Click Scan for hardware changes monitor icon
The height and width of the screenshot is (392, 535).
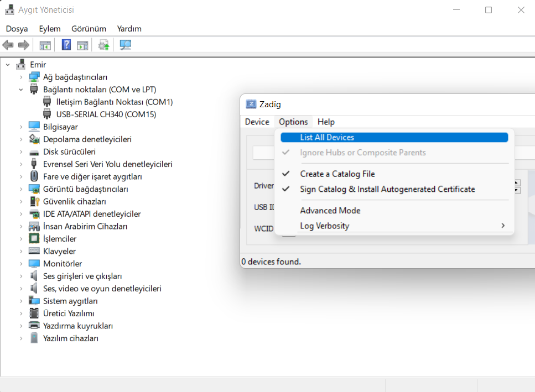point(126,45)
